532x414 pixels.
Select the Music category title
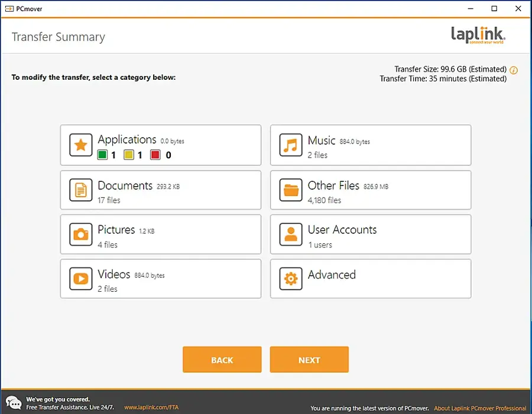[322, 141]
